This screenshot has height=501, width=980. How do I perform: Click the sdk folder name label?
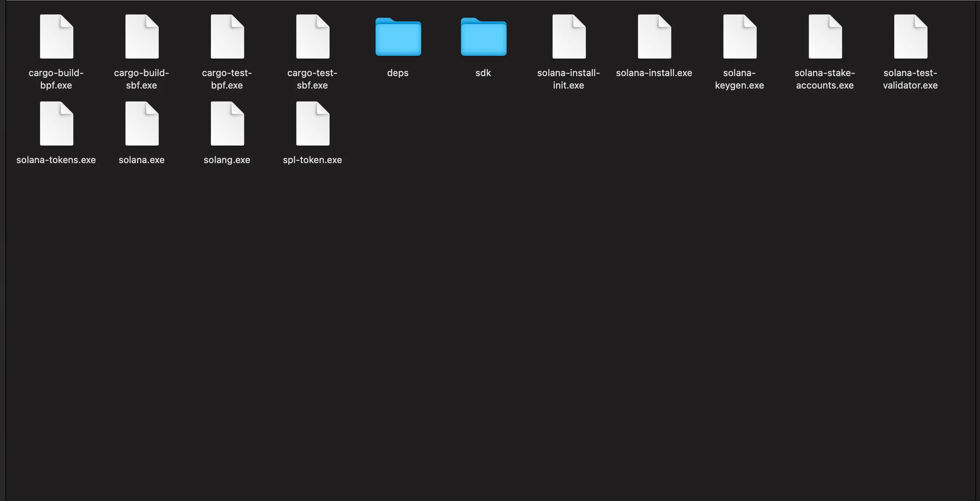[483, 73]
